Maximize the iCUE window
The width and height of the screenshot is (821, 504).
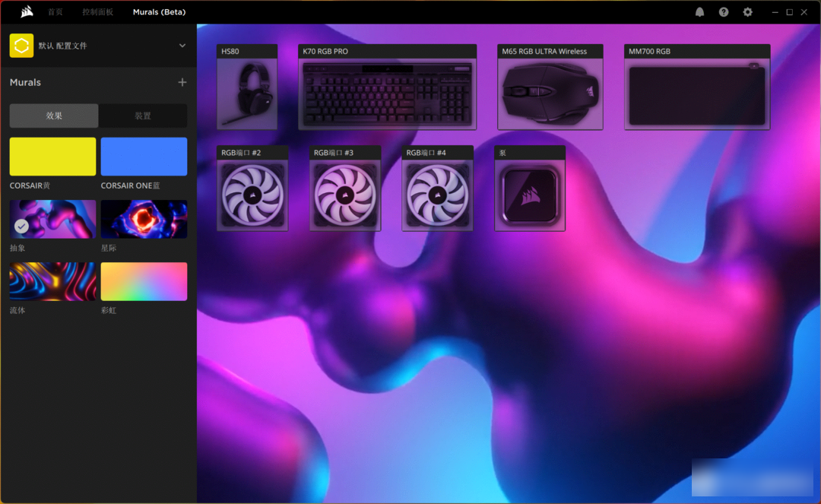click(x=790, y=12)
